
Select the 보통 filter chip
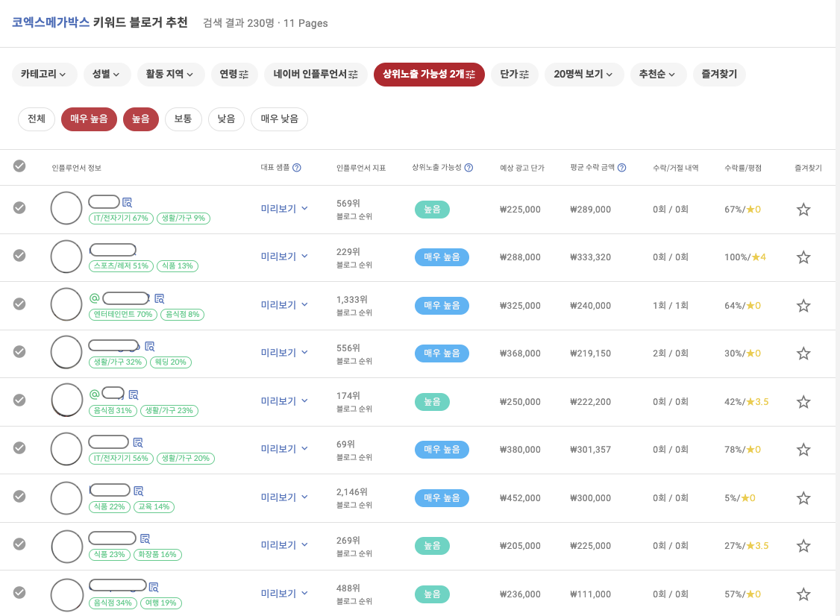tap(184, 119)
